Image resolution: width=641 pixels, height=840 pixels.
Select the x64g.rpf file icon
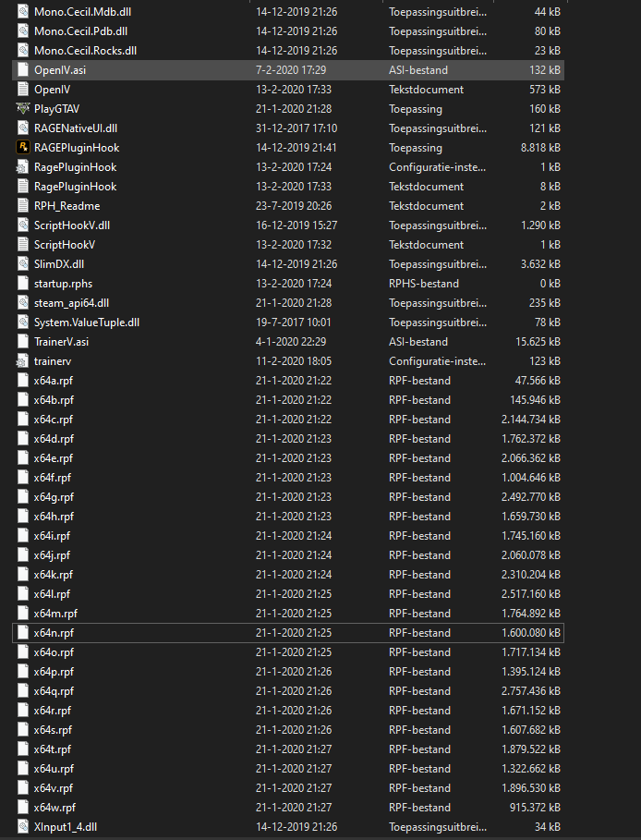(22, 496)
